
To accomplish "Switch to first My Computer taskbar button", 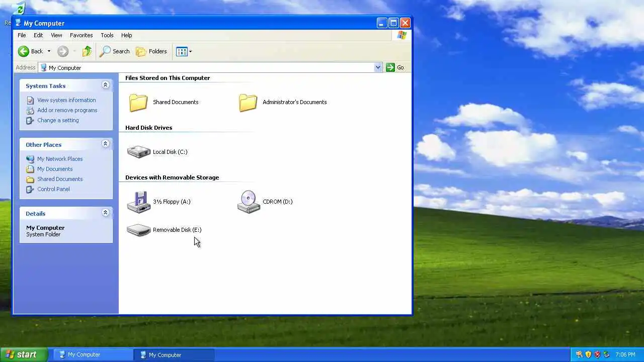I will click(x=93, y=354).
